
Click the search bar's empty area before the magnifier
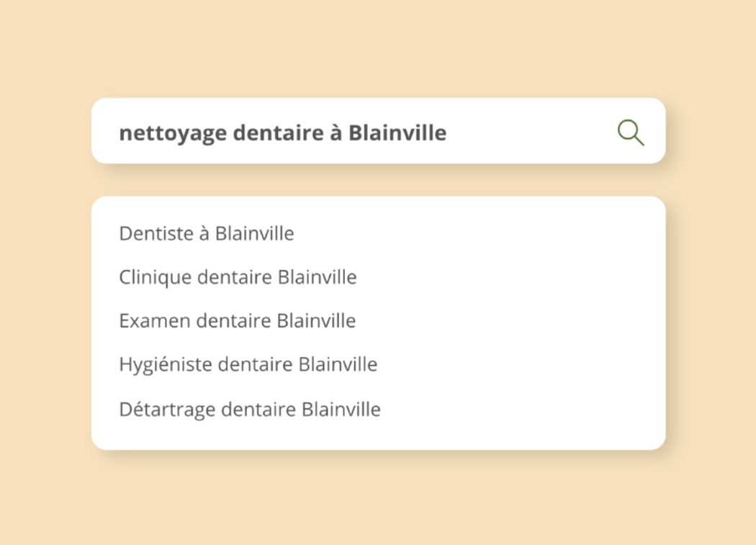531,131
